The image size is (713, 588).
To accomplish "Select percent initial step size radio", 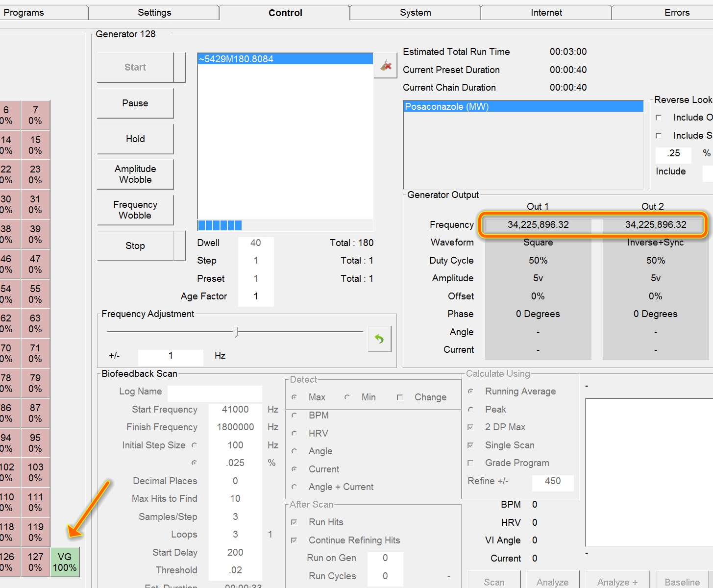I will (x=195, y=463).
